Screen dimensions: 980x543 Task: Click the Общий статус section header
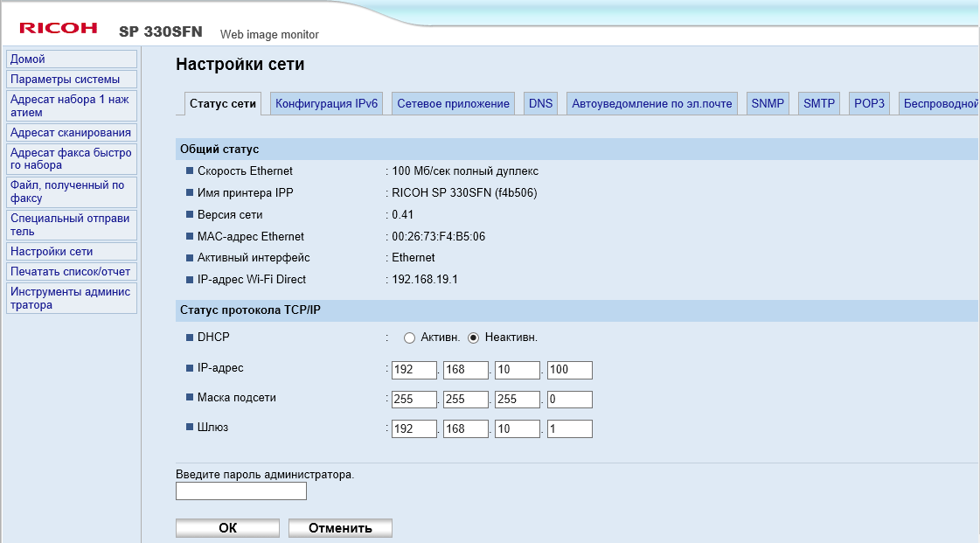pyautogui.click(x=576, y=150)
